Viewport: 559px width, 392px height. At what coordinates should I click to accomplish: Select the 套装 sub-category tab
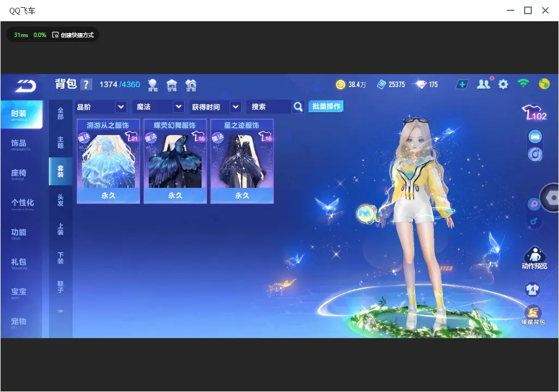60,171
